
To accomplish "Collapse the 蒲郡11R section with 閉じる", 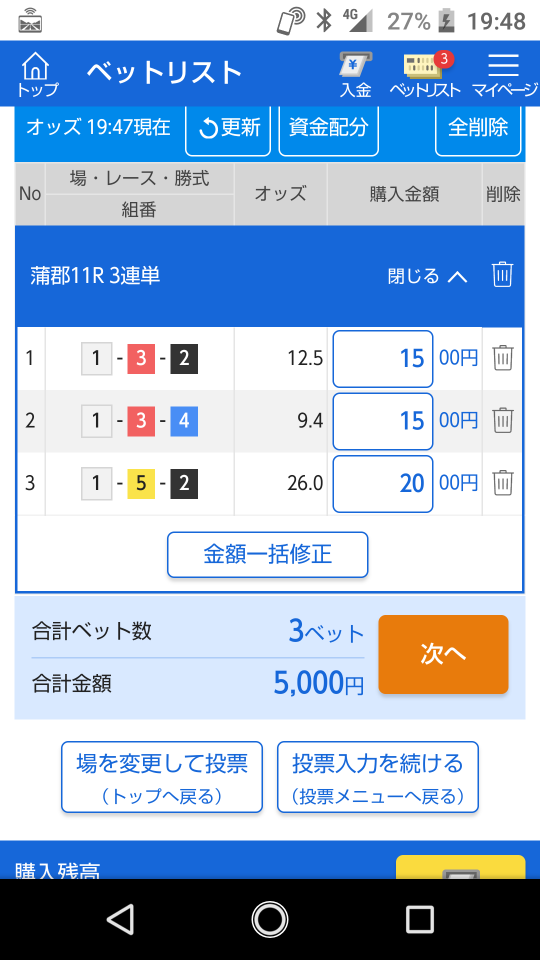I will (x=427, y=276).
